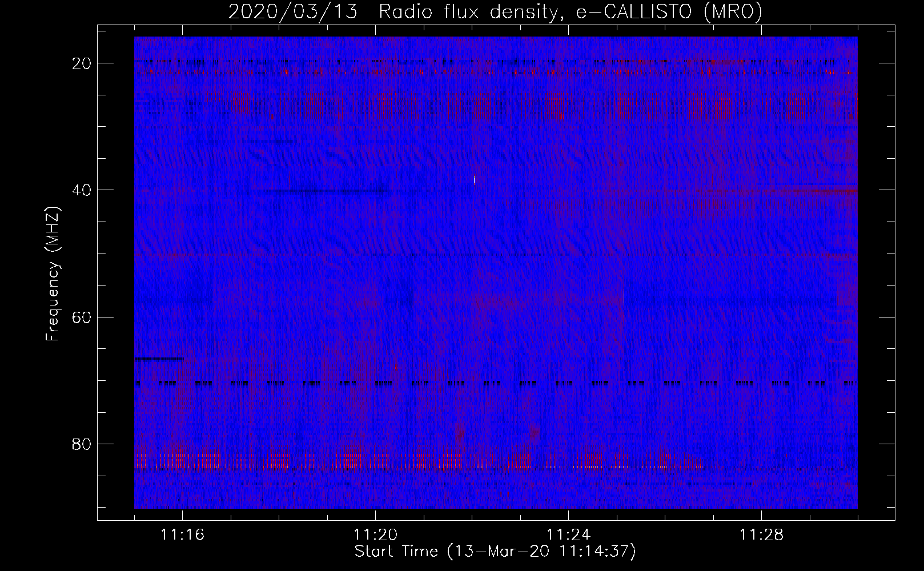This screenshot has width=924, height=571.
Task: Click the time tick label '11:16'
Action: click(x=183, y=535)
